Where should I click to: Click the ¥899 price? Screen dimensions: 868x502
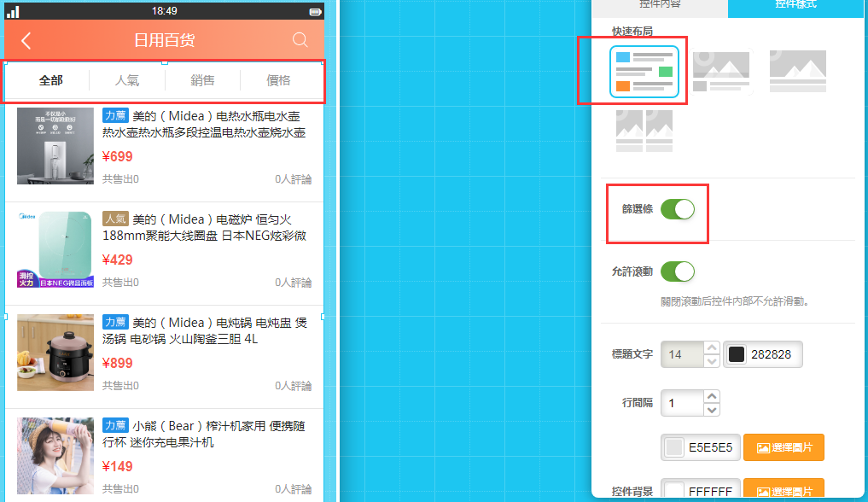[118, 363]
